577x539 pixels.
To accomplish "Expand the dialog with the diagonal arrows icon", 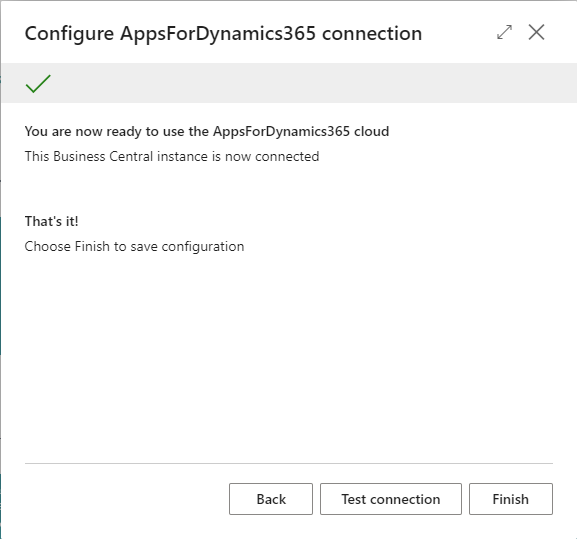I will [x=504, y=32].
